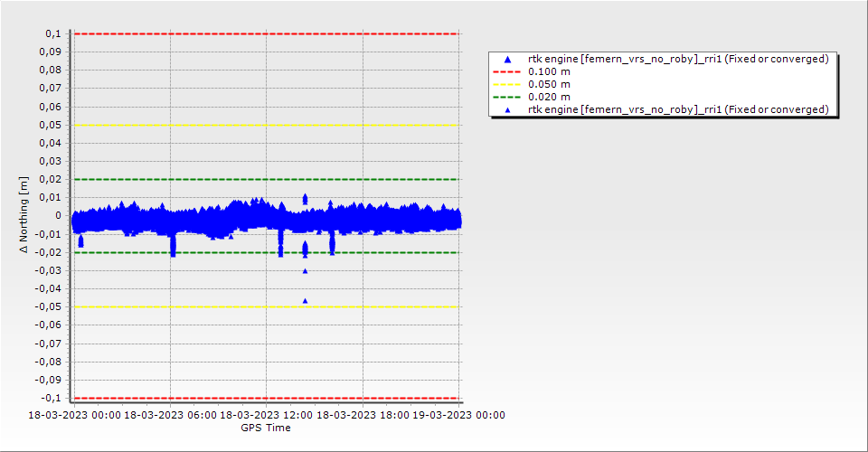Select the 0.020 m legend label
868x452 pixels.
550,97
